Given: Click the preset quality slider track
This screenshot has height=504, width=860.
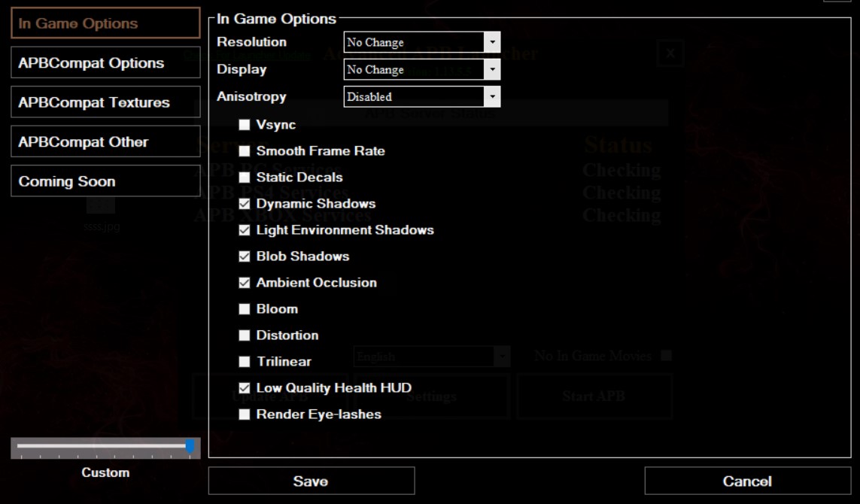Looking at the screenshot, I should pos(105,446).
